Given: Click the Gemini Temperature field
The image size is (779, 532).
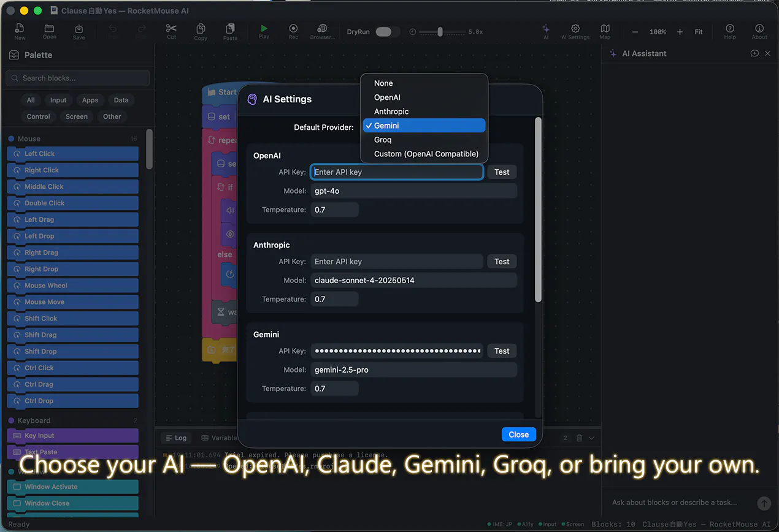Looking at the screenshot, I should point(334,389).
